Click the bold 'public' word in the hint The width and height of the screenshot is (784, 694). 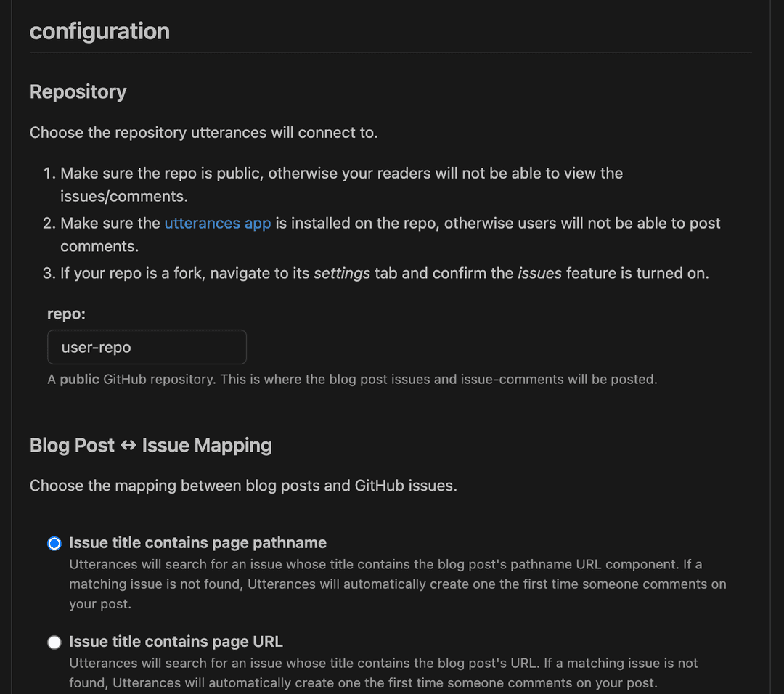(79, 379)
